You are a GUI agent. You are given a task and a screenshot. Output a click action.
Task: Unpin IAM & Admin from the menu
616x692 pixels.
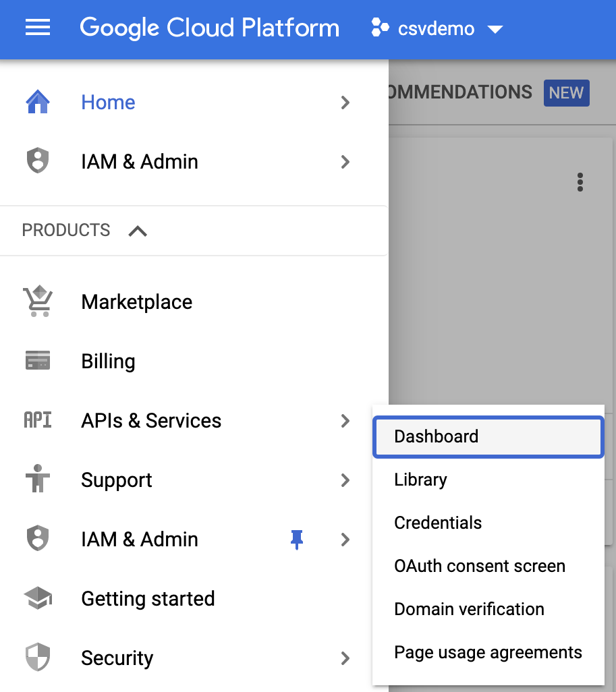[x=297, y=539]
